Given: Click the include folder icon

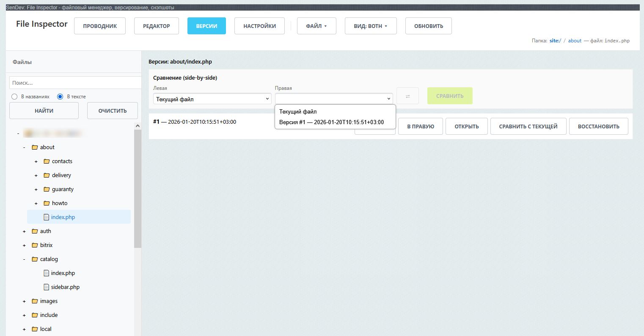Looking at the screenshot, I should (35, 315).
